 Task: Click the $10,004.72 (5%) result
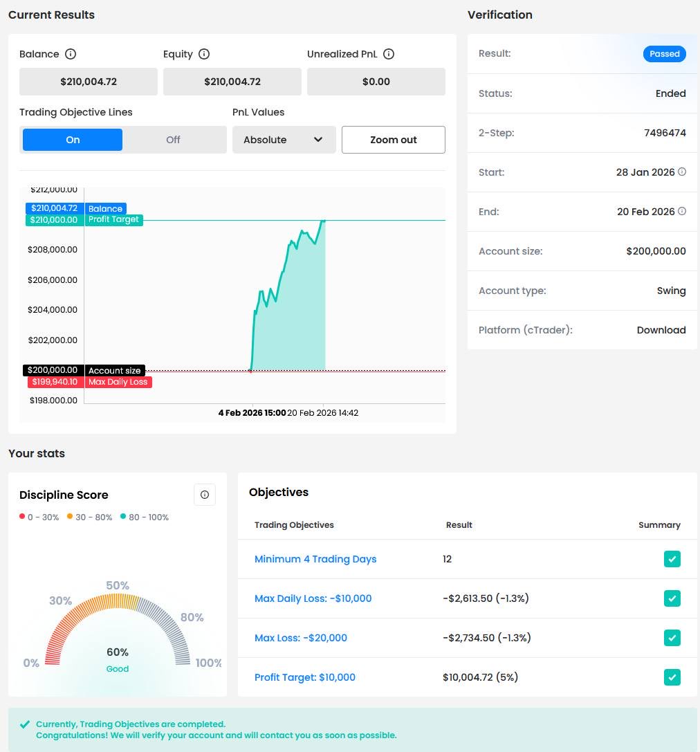point(481,677)
